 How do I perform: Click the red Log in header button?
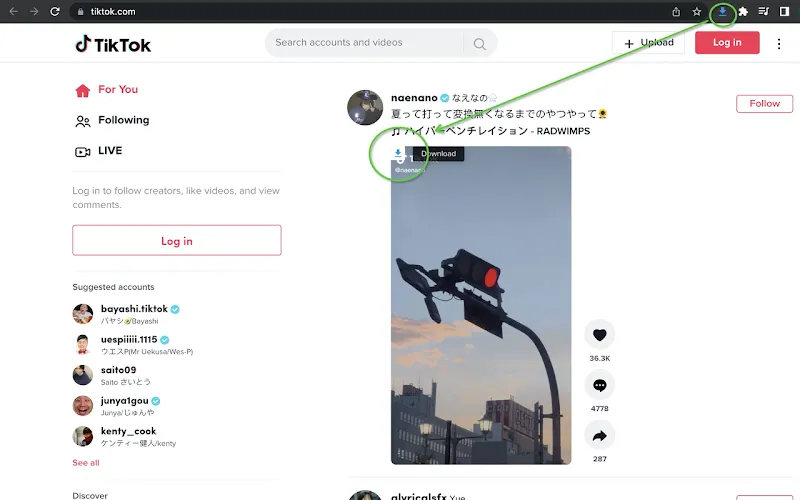727,42
